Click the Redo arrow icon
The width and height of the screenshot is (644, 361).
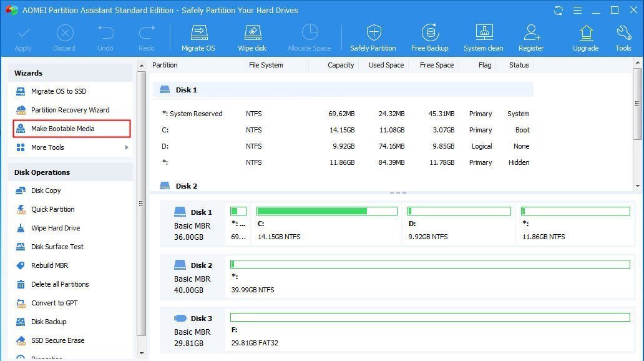pos(147,33)
